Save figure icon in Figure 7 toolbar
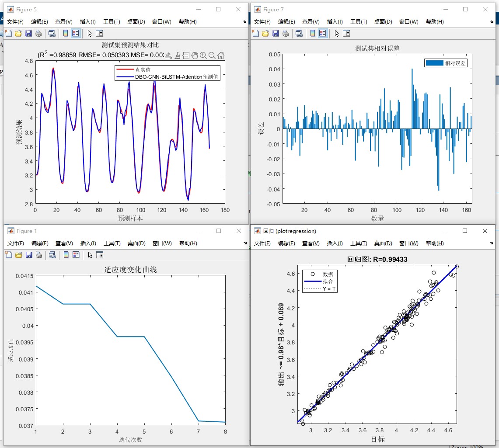The image size is (499, 448). (275, 33)
